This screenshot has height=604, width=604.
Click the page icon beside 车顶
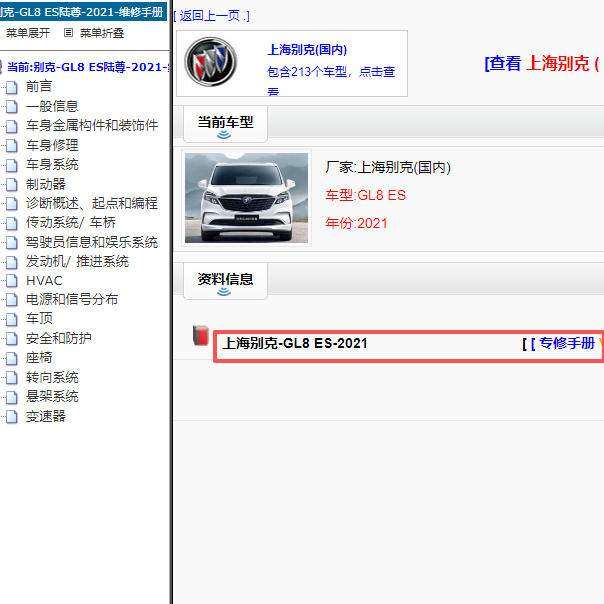tap(12, 319)
